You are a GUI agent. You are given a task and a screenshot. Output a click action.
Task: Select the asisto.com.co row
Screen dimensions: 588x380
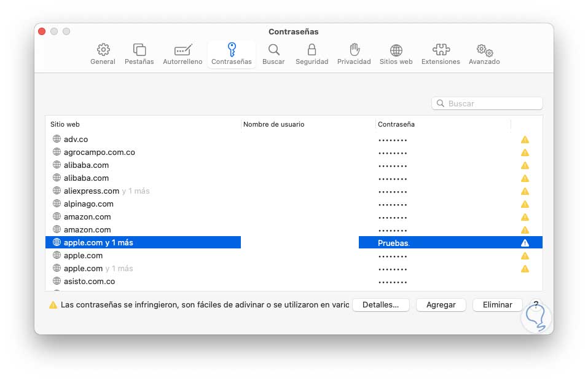tap(294, 281)
